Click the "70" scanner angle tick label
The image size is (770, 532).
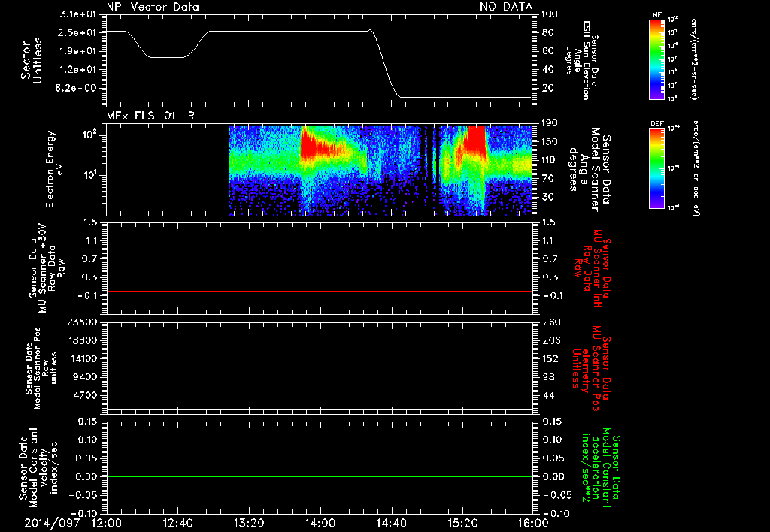tap(547, 179)
